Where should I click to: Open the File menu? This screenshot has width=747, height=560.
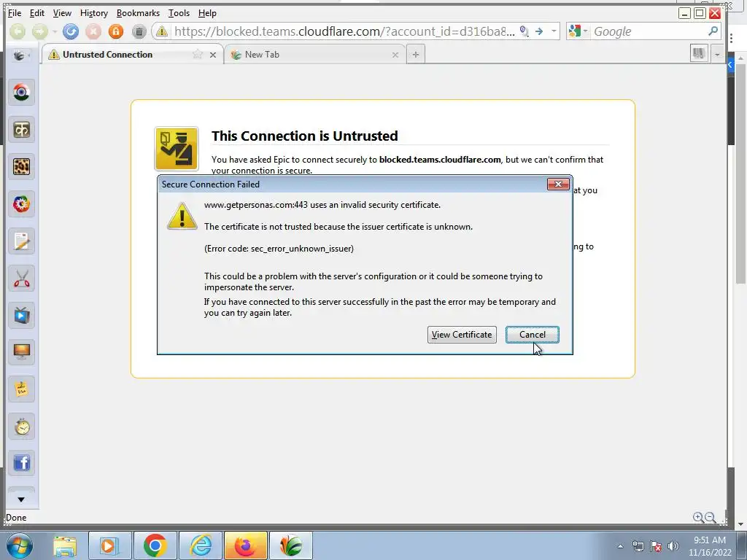click(15, 13)
